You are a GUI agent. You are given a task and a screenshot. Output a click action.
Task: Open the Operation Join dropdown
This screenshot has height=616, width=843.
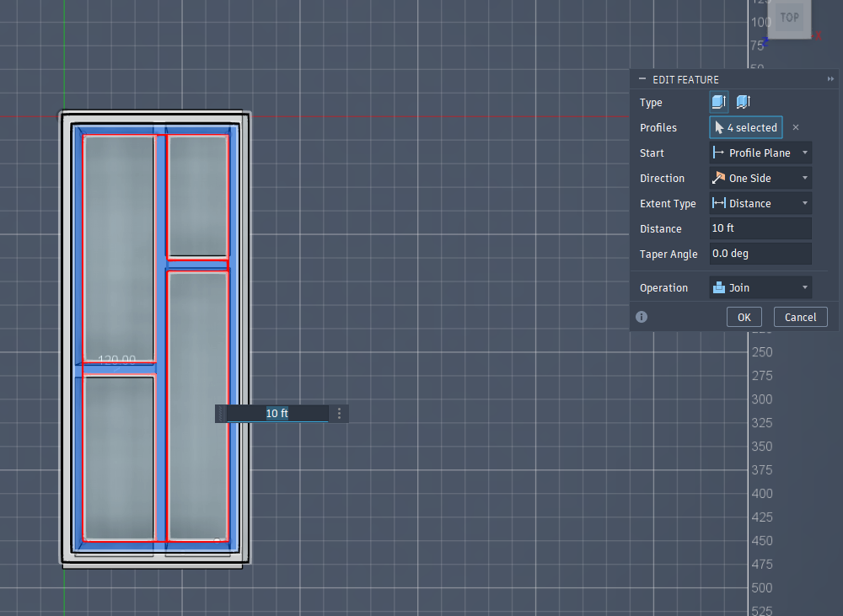(760, 287)
